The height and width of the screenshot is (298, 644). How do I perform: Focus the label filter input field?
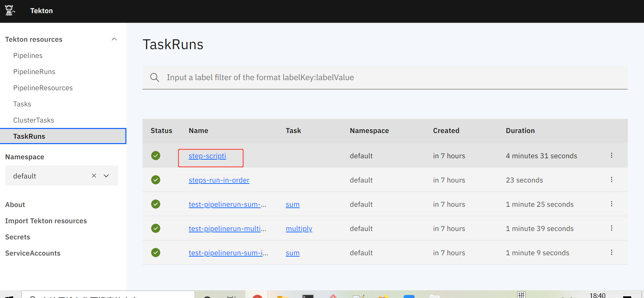coord(385,77)
